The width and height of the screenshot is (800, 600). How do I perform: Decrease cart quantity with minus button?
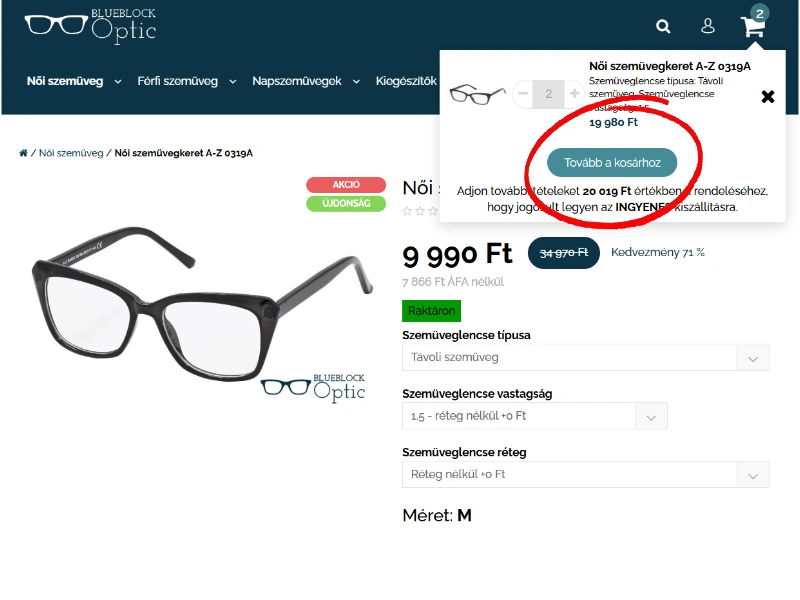pyautogui.click(x=523, y=94)
